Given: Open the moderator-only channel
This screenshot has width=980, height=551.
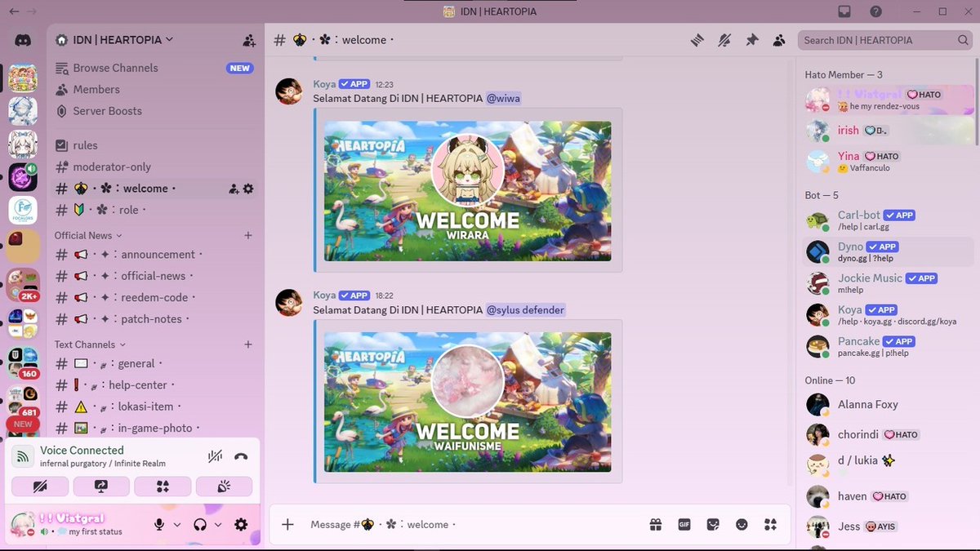Looking at the screenshot, I should point(154,167).
